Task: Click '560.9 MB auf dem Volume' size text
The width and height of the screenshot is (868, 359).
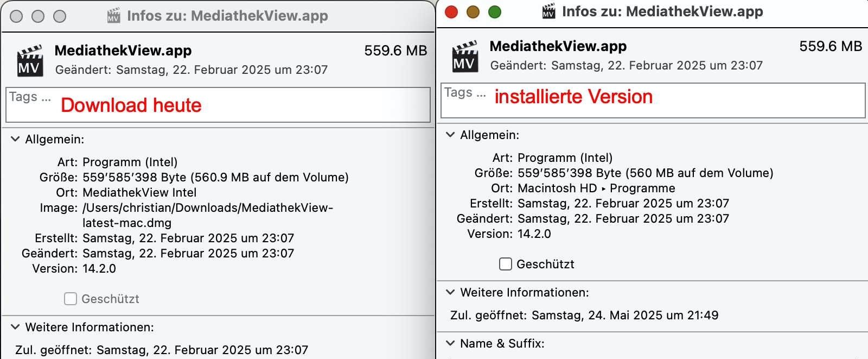Action: [270, 177]
